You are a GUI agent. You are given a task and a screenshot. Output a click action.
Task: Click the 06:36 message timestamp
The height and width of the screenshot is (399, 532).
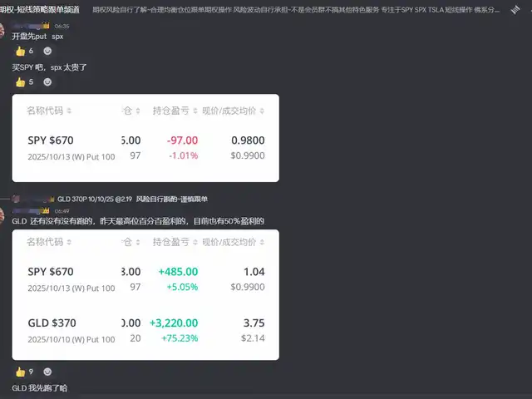[62, 26]
